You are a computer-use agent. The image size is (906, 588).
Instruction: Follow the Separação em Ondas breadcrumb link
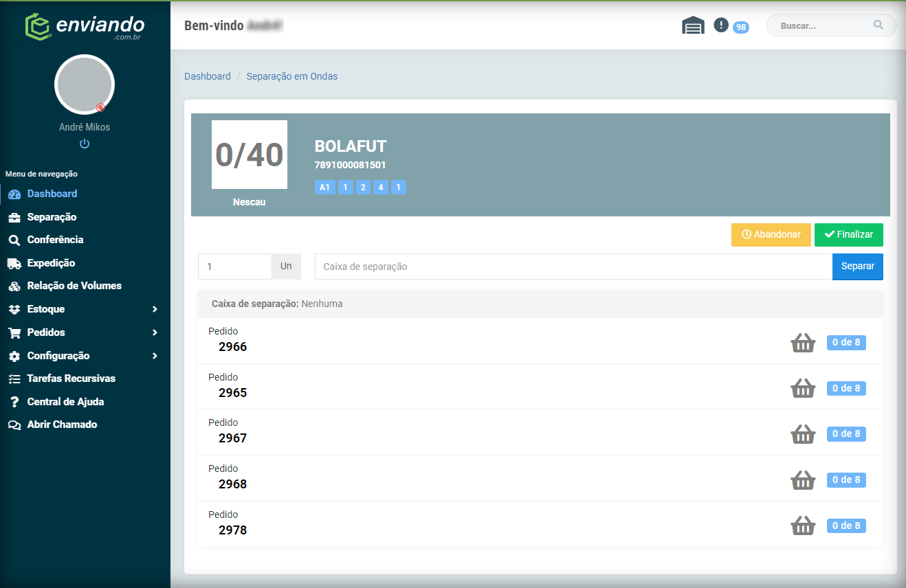(292, 76)
